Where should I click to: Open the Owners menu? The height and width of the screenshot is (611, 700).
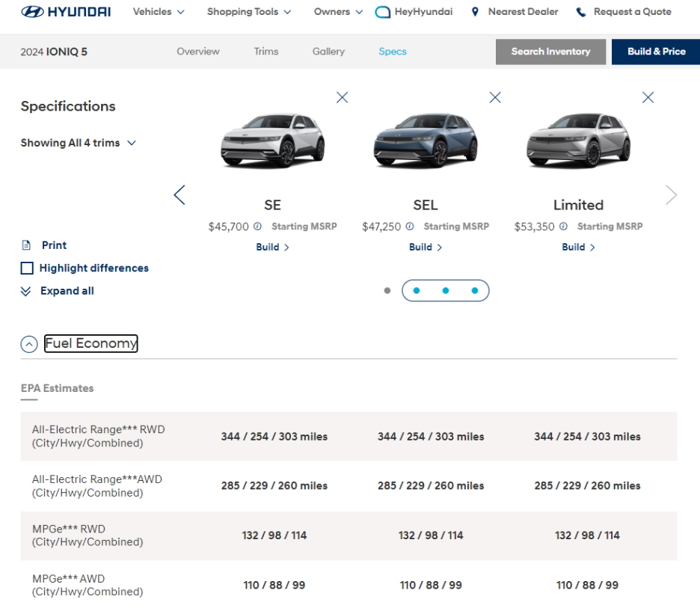click(338, 12)
